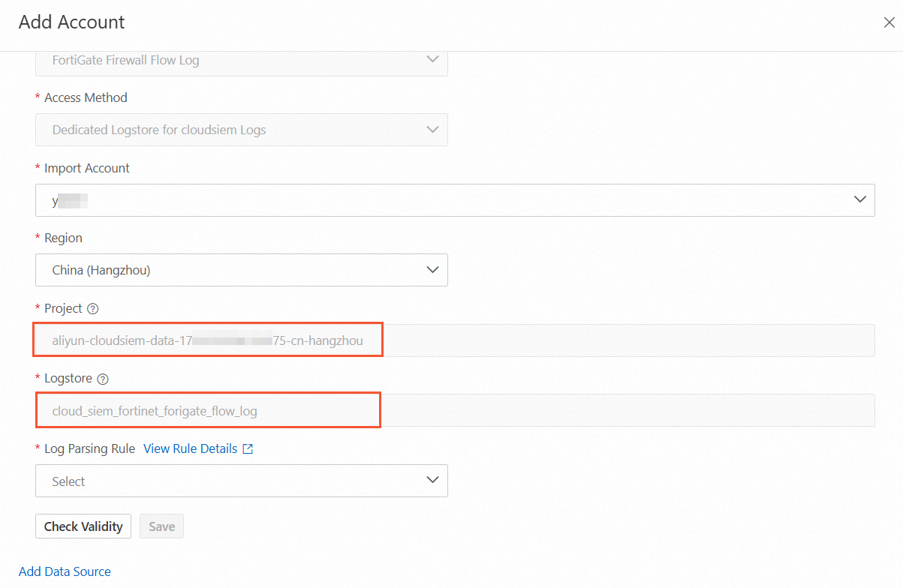
Task: Open the View Rule Details link
Action: pos(190,448)
